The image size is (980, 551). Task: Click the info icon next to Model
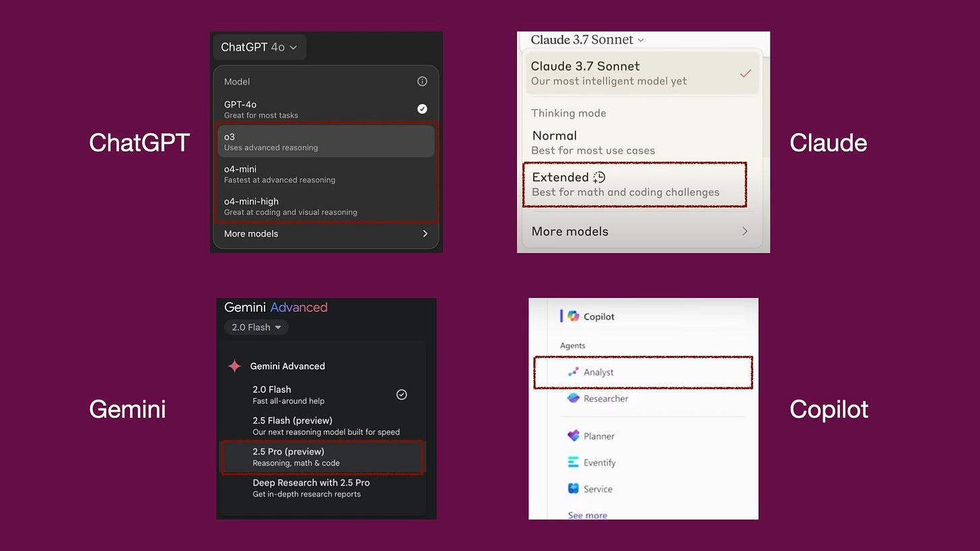[422, 81]
